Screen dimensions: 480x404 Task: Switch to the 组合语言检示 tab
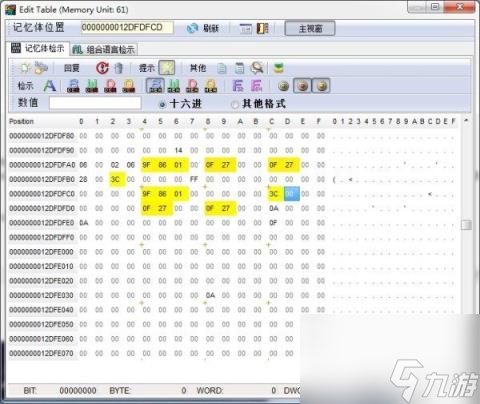click(x=104, y=50)
